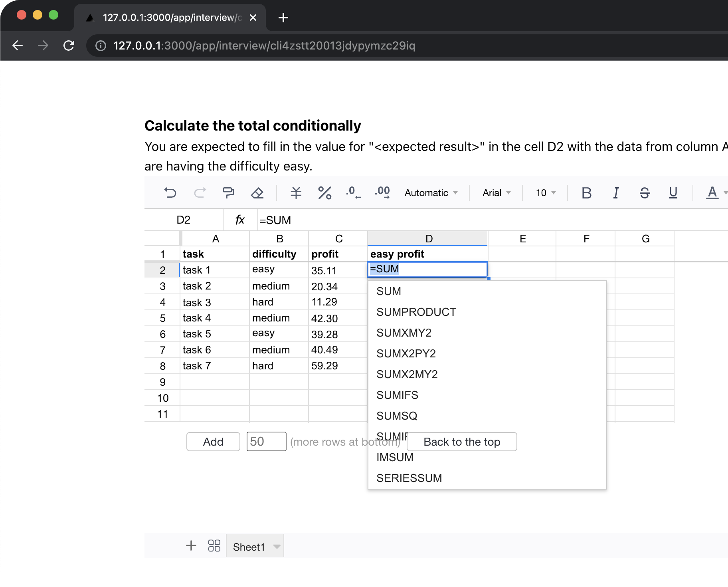728x587 pixels.
Task: Click the row count input showing 50
Action: pos(266,442)
